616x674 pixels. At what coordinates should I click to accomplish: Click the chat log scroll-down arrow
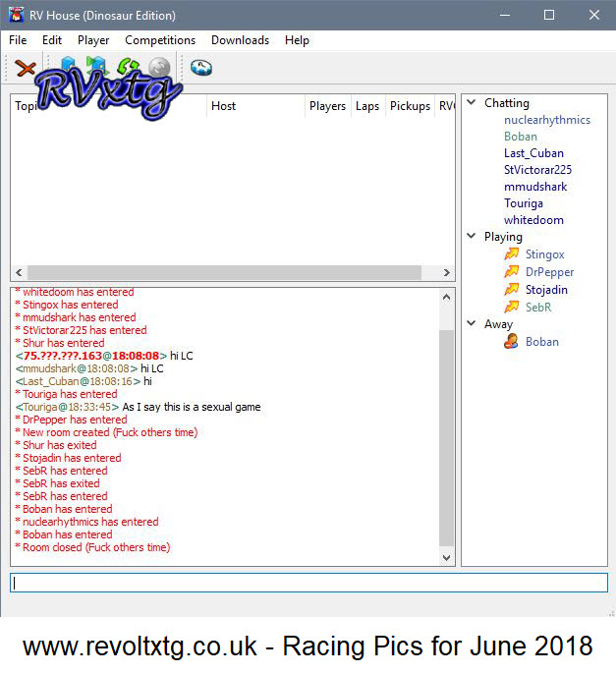click(447, 557)
